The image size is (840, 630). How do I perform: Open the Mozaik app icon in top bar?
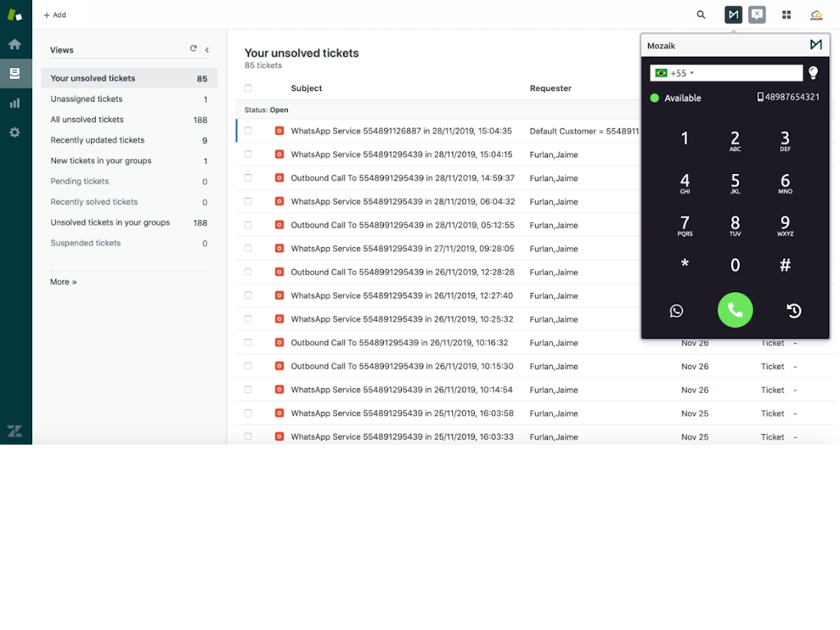pyautogui.click(x=733, y=15)
